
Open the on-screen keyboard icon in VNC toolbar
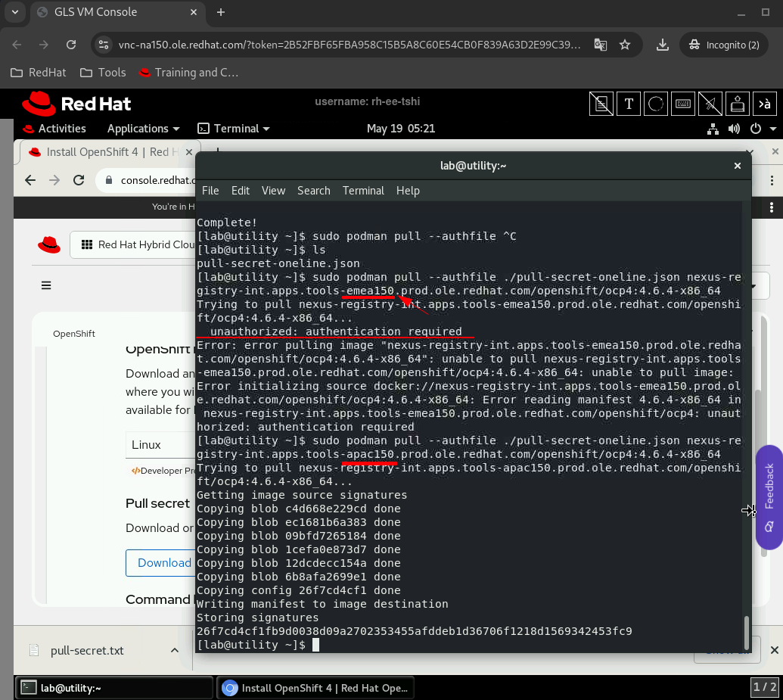pyautogui.click(x=682, y=104)
